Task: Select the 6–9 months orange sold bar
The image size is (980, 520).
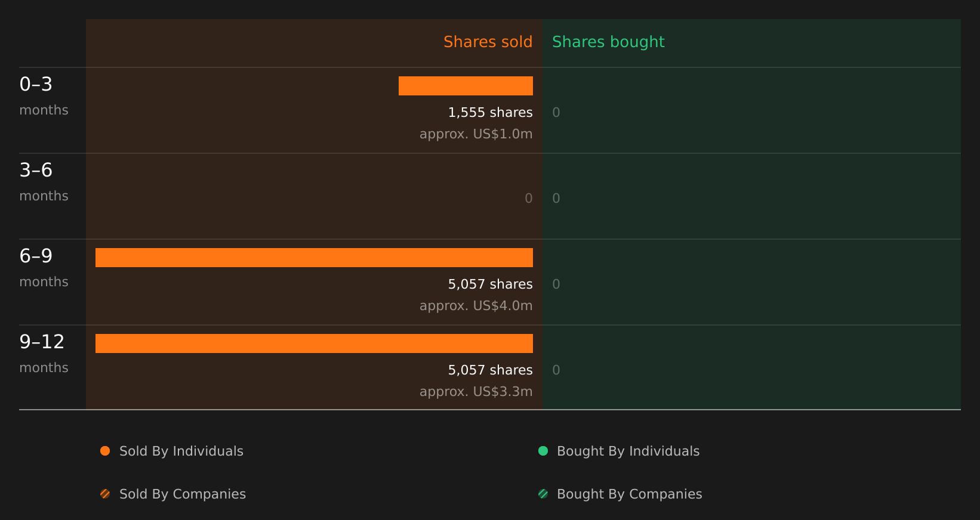Action: click(314, 258)
